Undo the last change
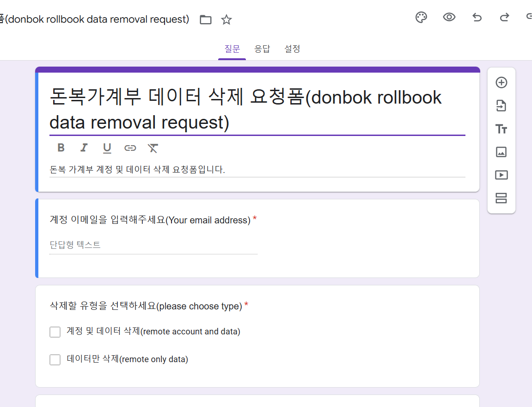The image size is (532, 407). (477, 17)
